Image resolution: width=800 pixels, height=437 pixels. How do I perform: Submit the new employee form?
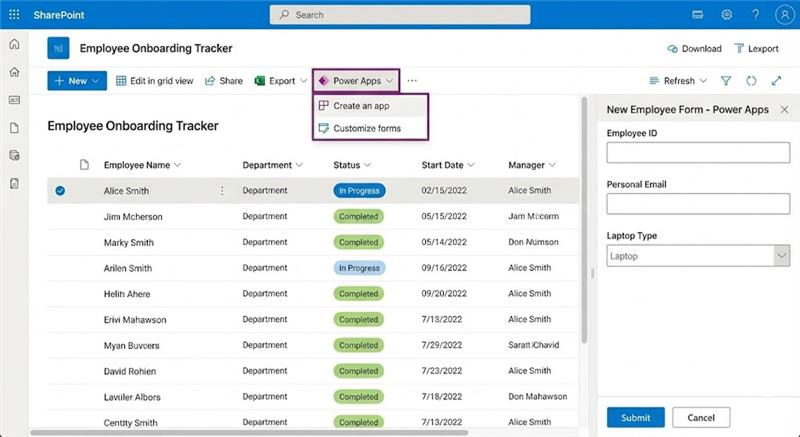click(635, 418)
